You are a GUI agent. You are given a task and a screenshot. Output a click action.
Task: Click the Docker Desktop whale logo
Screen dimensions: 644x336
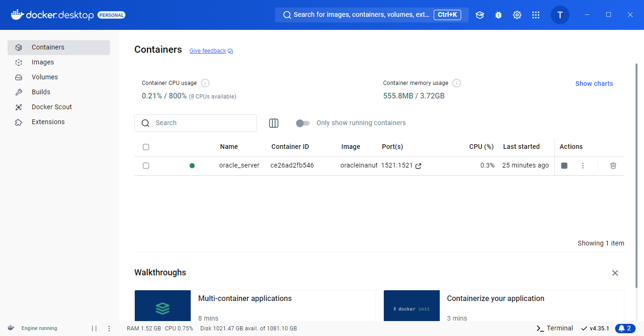pos(52,15)
